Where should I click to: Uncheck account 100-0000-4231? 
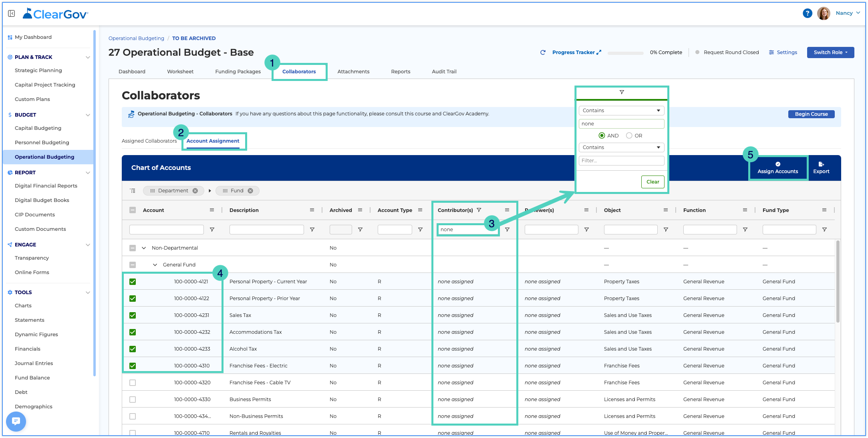pos(133,315)
